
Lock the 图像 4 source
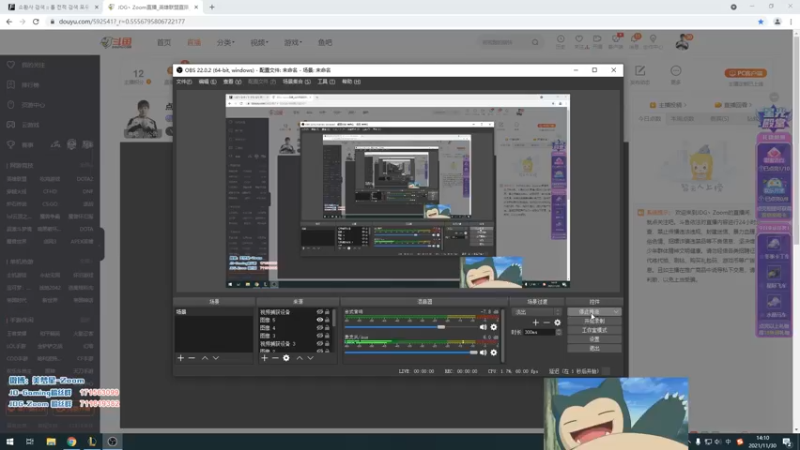pos(327,328)
